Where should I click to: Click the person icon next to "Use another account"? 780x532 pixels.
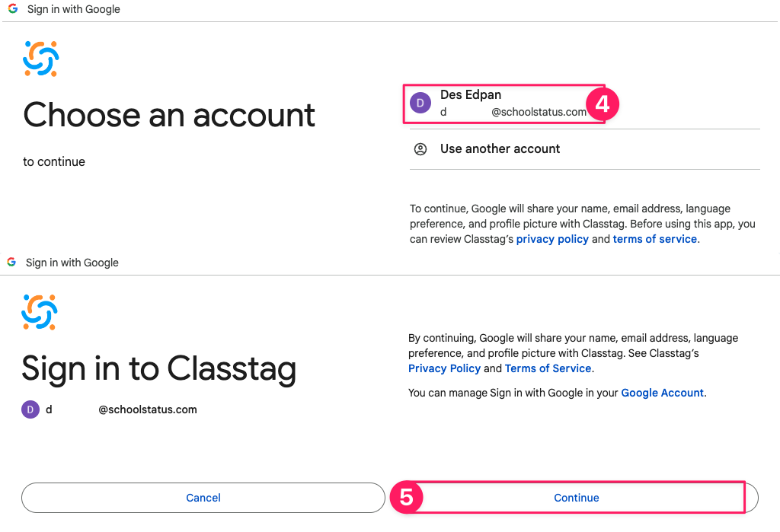420,149
